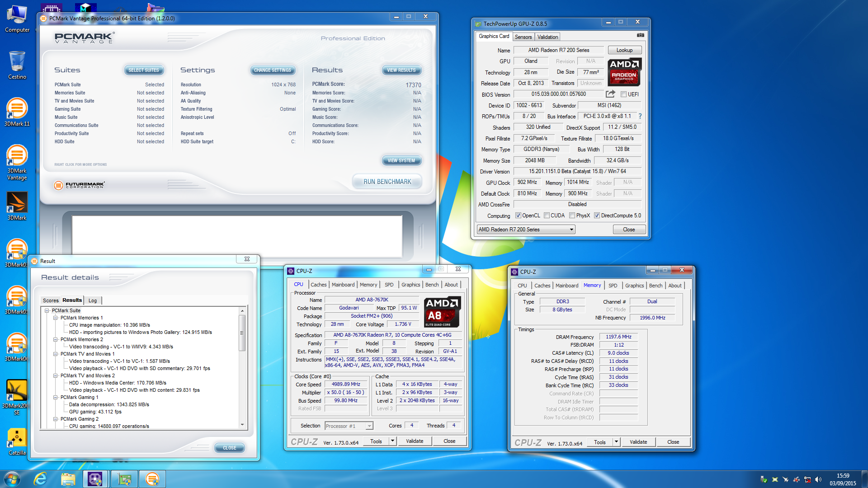
Task: Open Internet Explorer from the taskbar
Action: pos(41,479)
